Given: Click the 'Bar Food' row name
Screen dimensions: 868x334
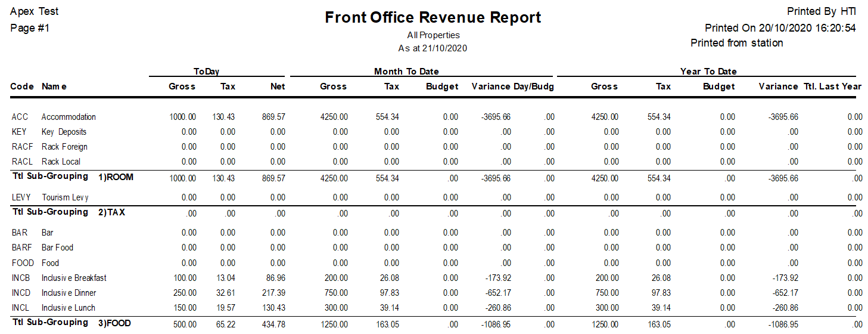Looking at the screenshot, I should coord(57,248).
